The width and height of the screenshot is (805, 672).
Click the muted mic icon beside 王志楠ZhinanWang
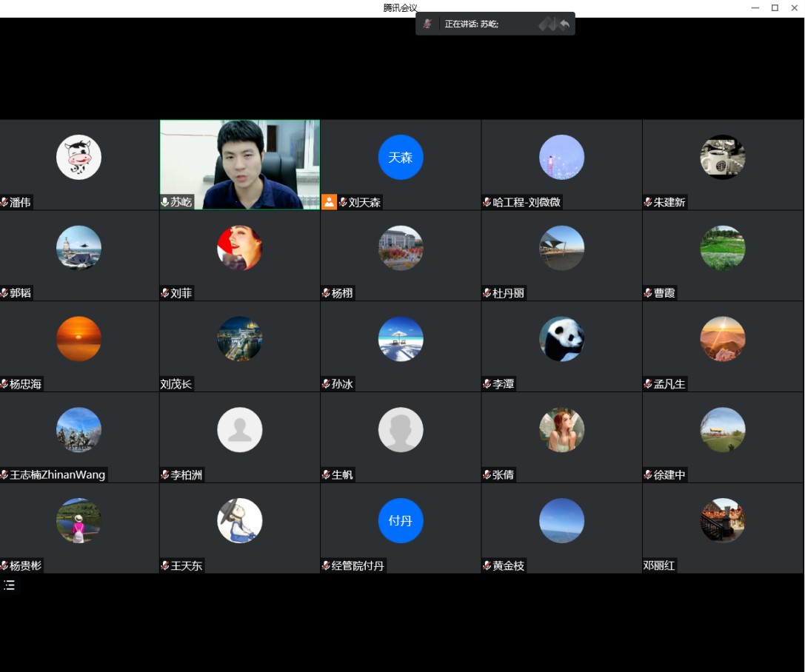[x=4, y=475]
